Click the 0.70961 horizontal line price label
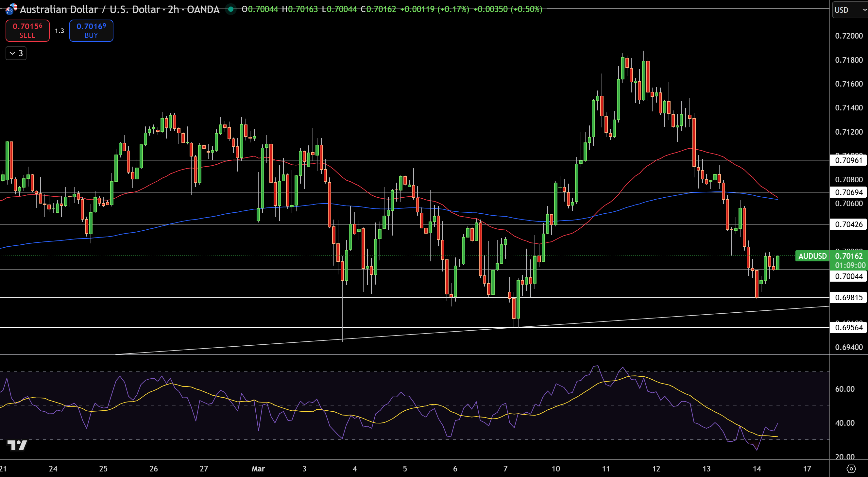 click(849, 160)
